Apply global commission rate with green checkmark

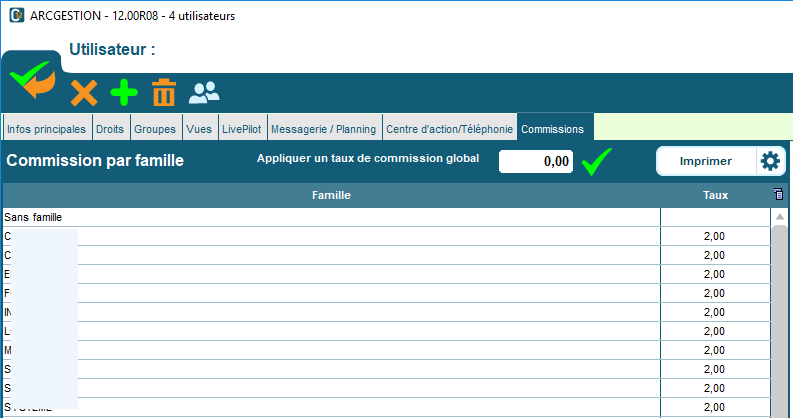click(x=597, y=161)
